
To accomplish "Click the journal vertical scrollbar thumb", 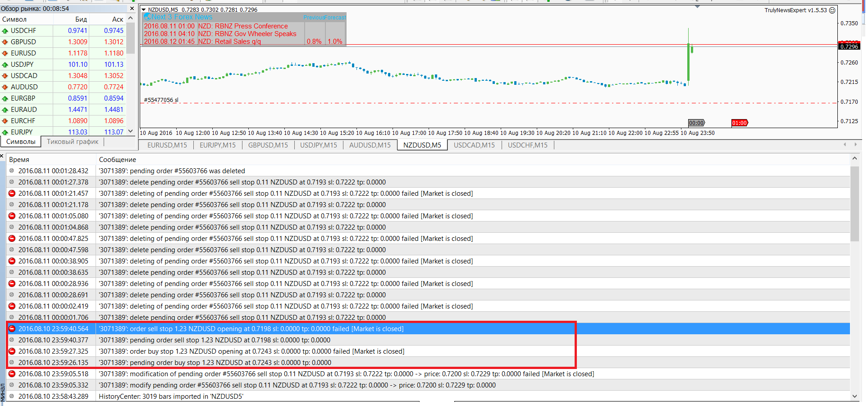I will pyautogui.click(x=854, y=203).
